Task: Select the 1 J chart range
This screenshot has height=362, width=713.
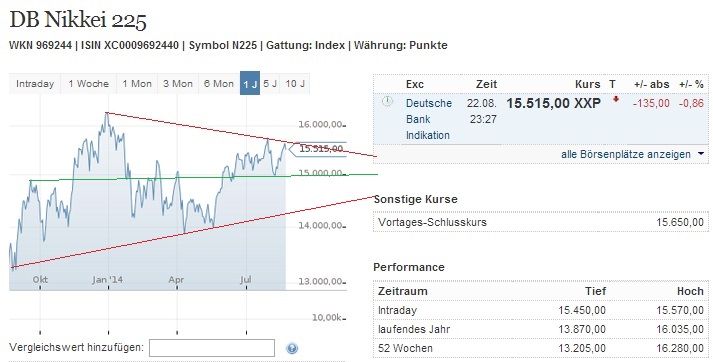Action: point(250,84)
